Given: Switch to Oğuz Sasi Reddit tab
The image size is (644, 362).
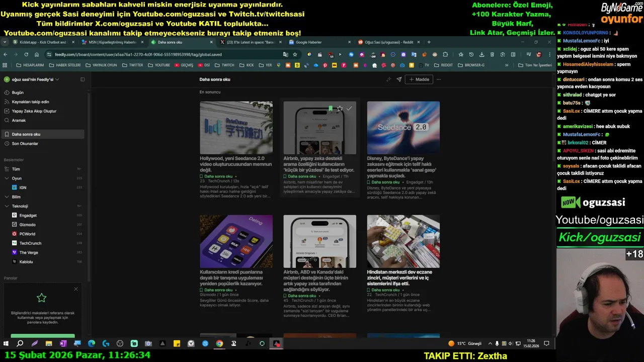Looking at the screenshot, I should [x=388, y=42].
